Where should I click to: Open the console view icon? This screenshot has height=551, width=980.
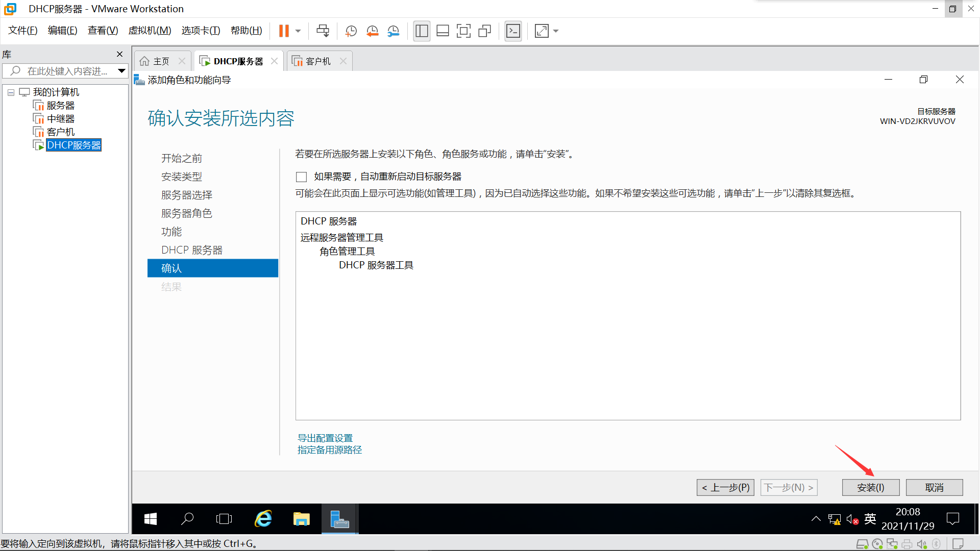tap(513, 31)
